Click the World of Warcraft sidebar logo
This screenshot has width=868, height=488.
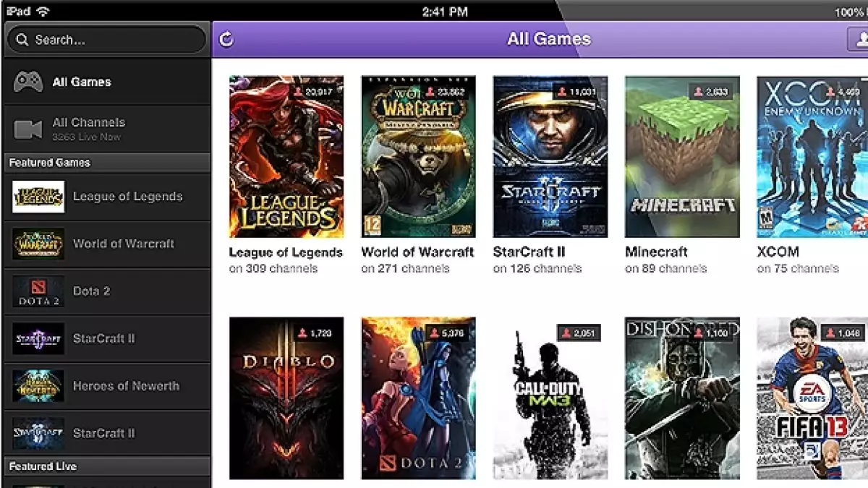tap(38, 244)
